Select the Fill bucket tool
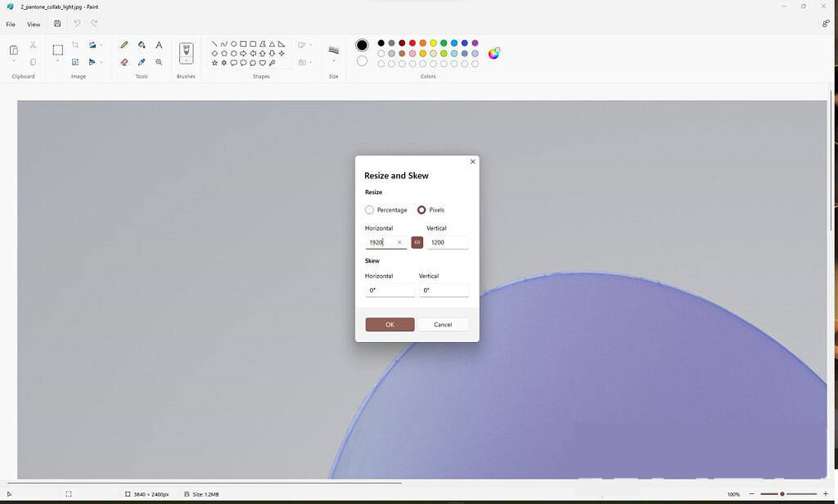This screenshot has width=838, height=504. click(142, 45)
